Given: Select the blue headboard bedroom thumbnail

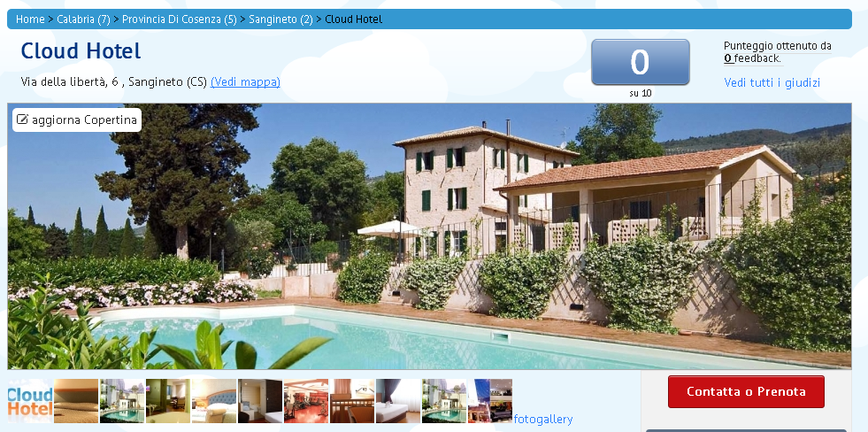Looking at the screenshot, I should click(x=214, y=401).
